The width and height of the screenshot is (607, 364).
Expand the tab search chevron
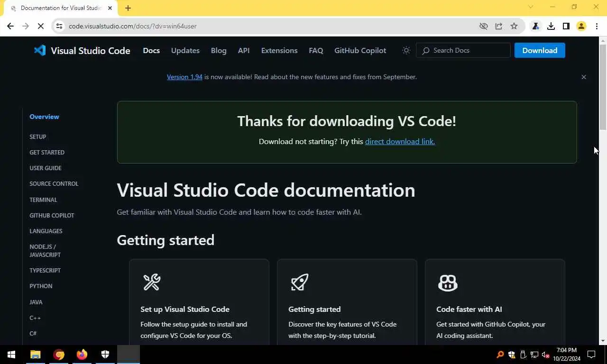(531, 7)
